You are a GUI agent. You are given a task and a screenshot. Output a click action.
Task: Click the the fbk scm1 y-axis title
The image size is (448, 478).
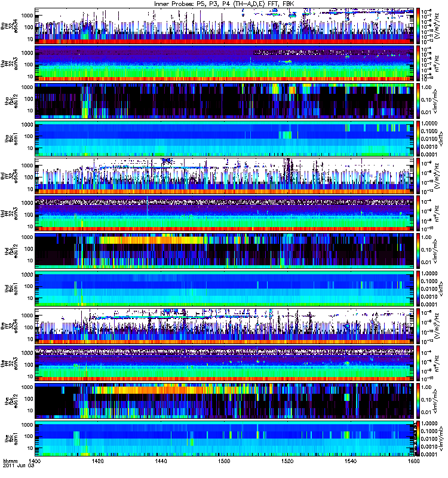pos(11,439)
